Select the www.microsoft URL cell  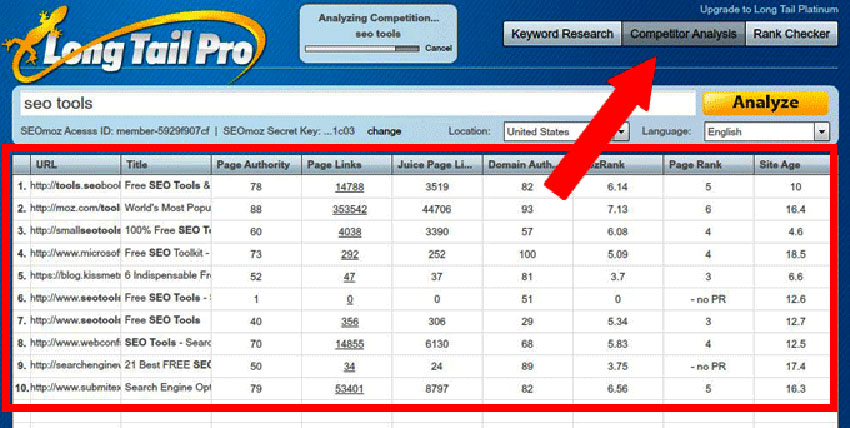[x=75, y=253]
